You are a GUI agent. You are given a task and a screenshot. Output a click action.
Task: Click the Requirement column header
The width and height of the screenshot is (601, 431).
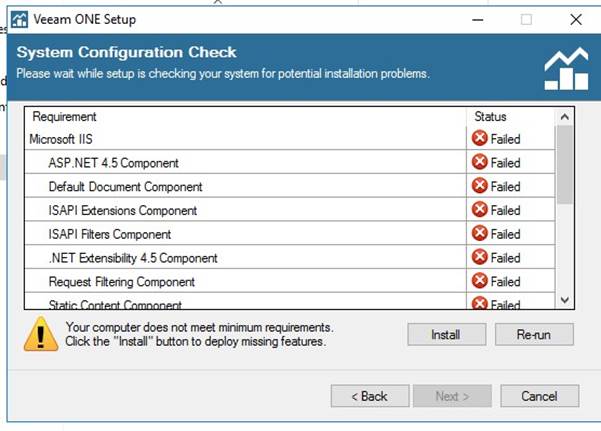(x=245, y=117)
